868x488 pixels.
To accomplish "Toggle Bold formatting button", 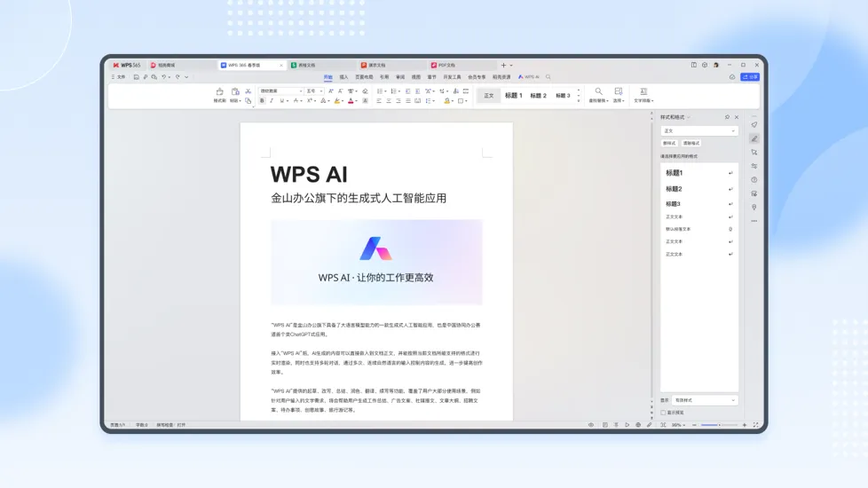I will click(x=263, y=100).
